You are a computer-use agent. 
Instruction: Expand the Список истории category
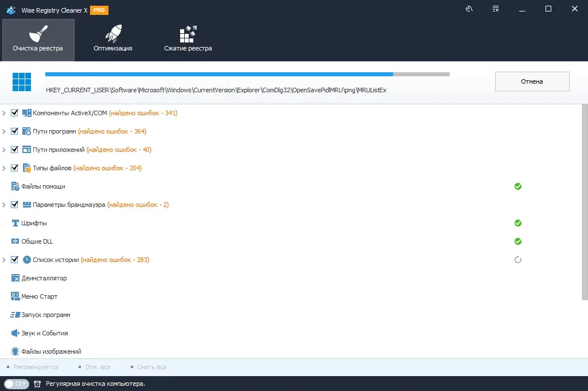click(4, 260)
